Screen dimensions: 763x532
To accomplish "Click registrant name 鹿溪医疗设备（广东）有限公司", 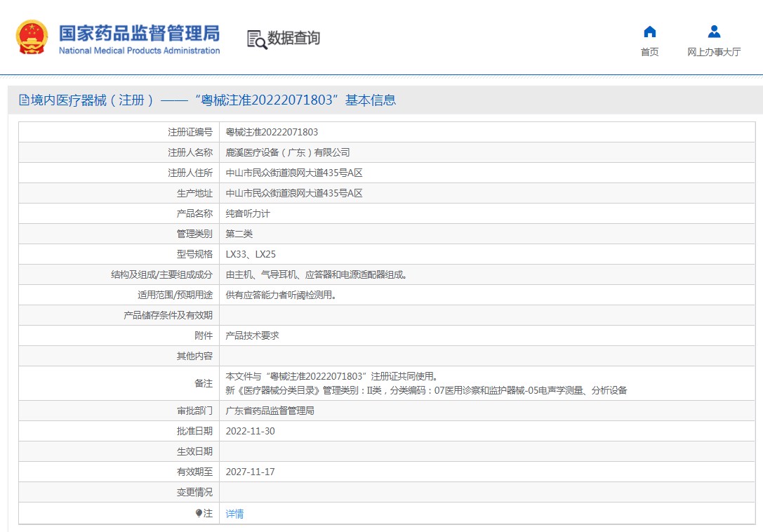I will pos(287,152).
